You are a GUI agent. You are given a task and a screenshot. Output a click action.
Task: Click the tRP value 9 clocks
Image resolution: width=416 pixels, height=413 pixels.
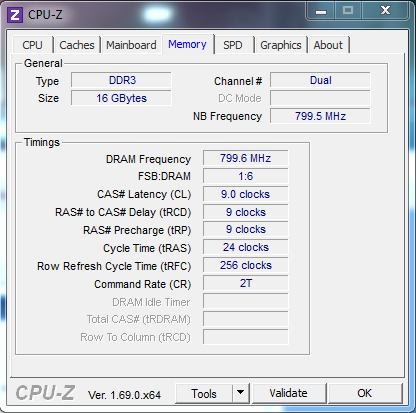point(246,229)
